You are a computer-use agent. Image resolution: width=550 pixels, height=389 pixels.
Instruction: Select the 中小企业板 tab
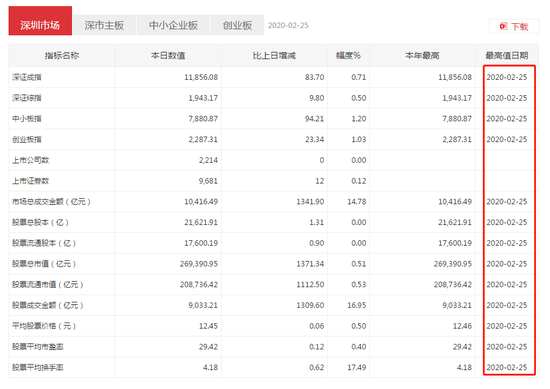click(x=173, y=25)
